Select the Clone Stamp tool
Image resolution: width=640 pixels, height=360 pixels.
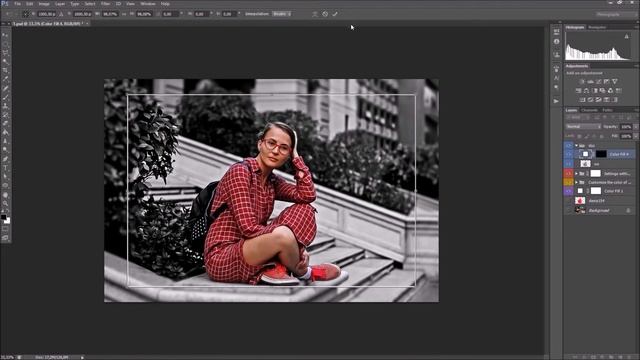[x=5, y=106]
